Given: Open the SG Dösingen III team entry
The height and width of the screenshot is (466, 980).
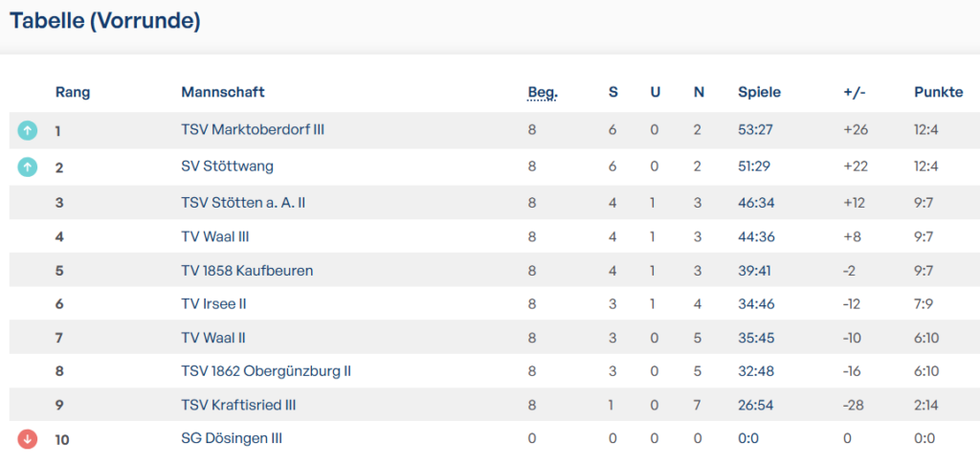Looking at the screenshot, I should click(232, 439).
